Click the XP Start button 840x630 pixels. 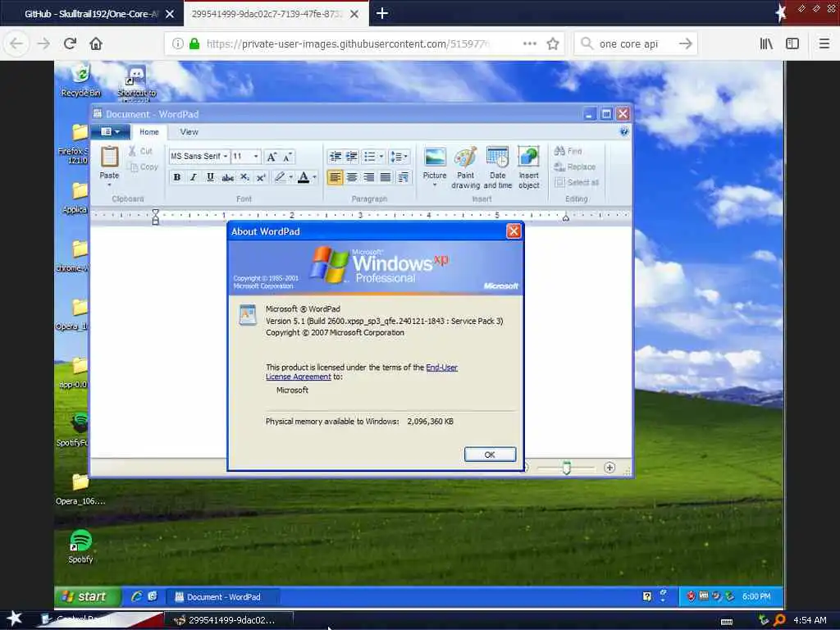pyautogui.click(x=87, y=597)
